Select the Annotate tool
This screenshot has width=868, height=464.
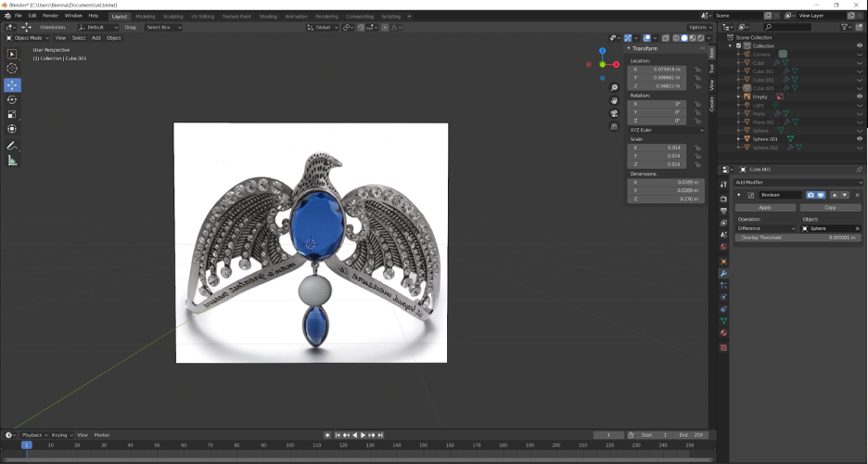[12, 146]
